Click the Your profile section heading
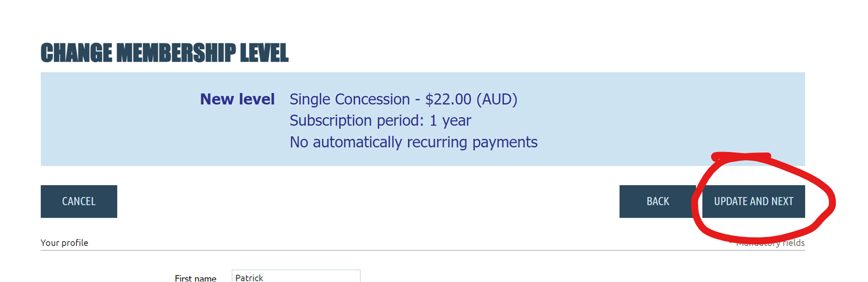 pyautogui.click(x=64, y=243)
